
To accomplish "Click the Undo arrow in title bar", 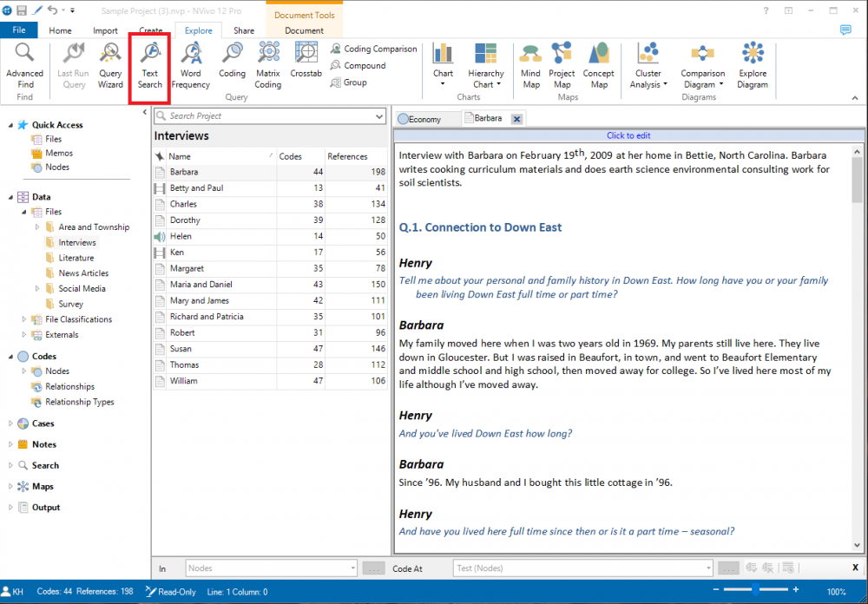I will (x=52, y=10).
